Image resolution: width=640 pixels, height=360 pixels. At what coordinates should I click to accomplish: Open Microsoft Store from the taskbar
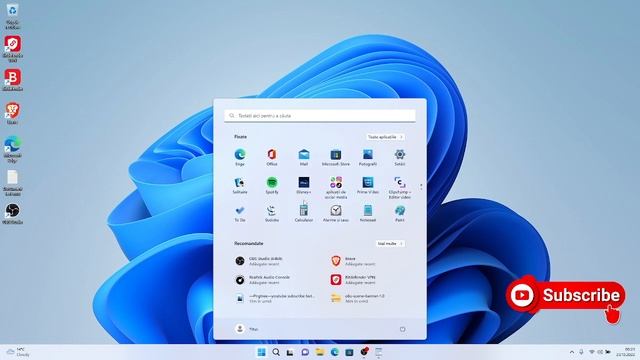point(349,352)
